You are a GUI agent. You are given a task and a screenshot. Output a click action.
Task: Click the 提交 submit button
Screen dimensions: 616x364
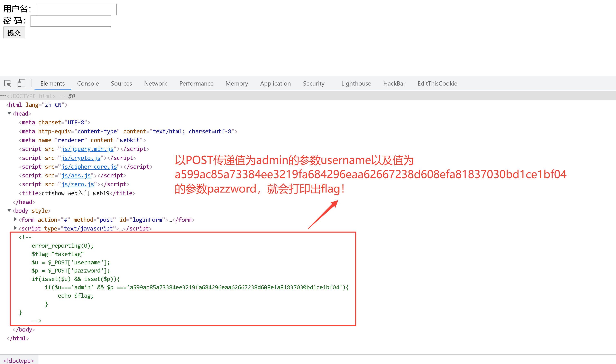point(14,33)
